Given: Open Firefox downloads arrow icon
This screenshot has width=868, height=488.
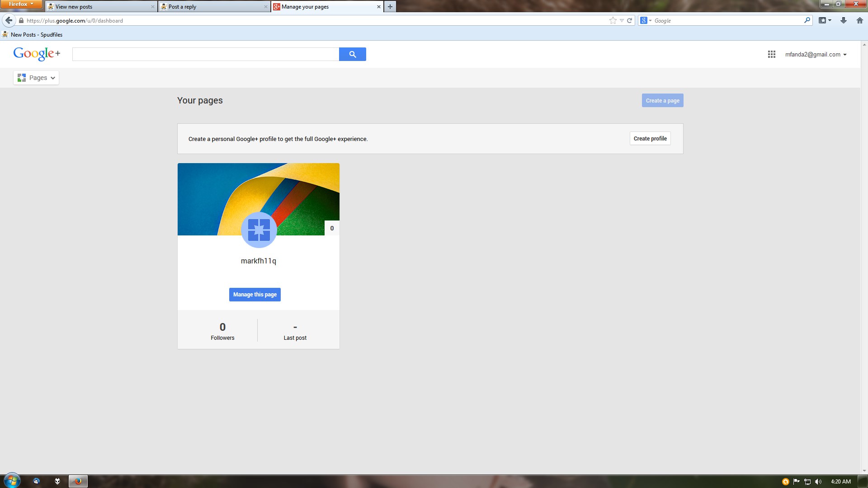Looking at the screenshot, I should click(843, 20).
